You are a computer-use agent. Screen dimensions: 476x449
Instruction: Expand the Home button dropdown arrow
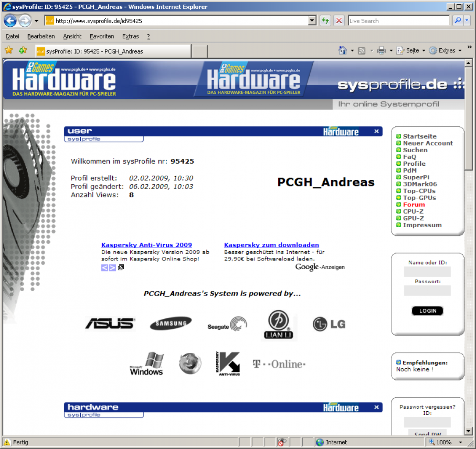(352, 51)
